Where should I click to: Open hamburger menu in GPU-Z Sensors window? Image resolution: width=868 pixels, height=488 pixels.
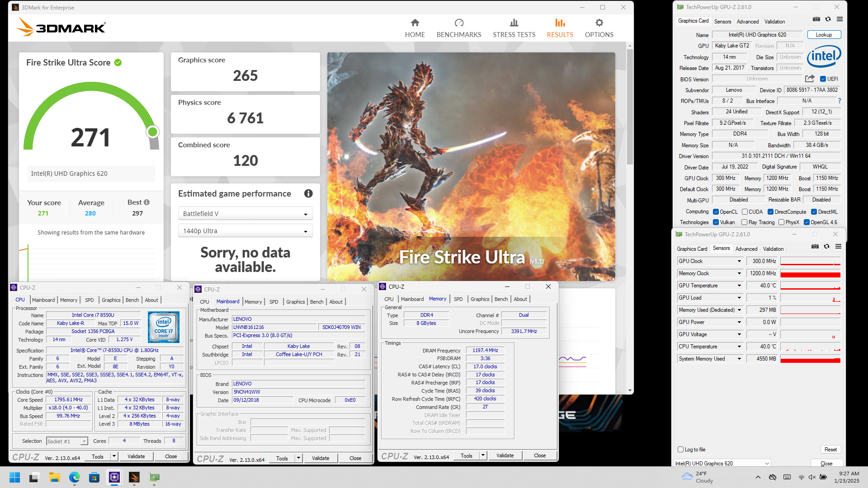pyautogui.click(x=838, y=247)
